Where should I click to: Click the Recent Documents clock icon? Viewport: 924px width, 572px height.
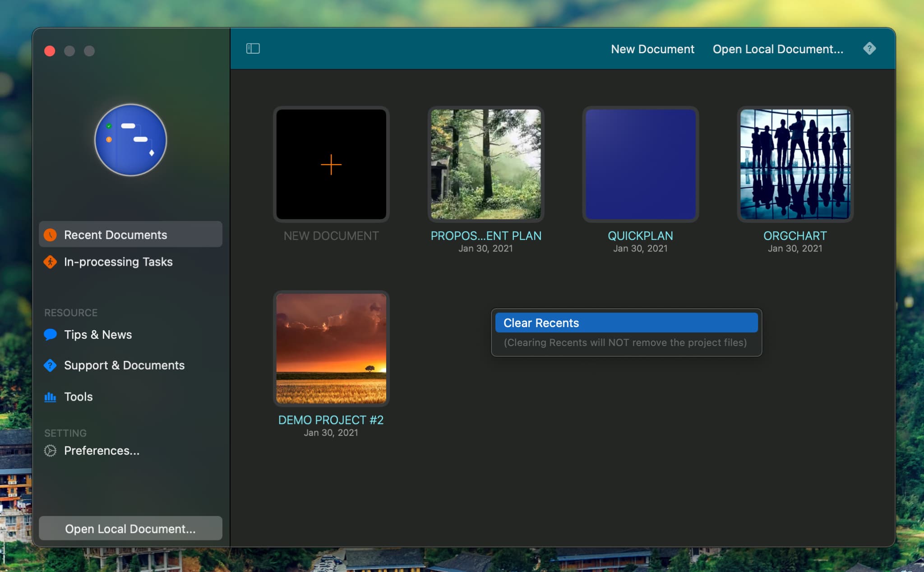50,235
